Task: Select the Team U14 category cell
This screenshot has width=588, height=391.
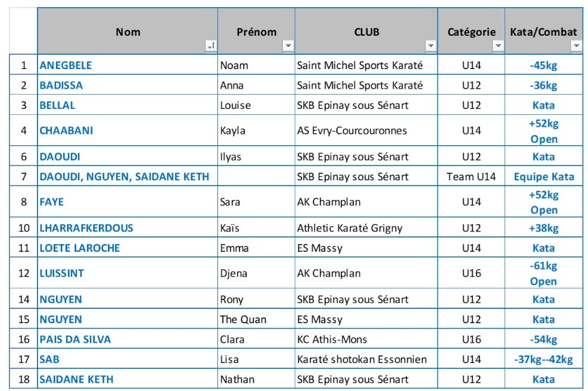Action: tap(471, 176)
